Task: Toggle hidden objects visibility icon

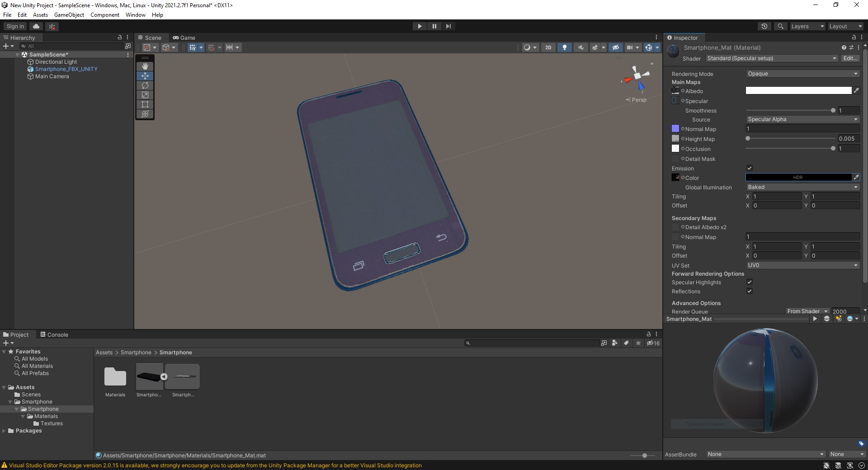Action: coord(615,47)
